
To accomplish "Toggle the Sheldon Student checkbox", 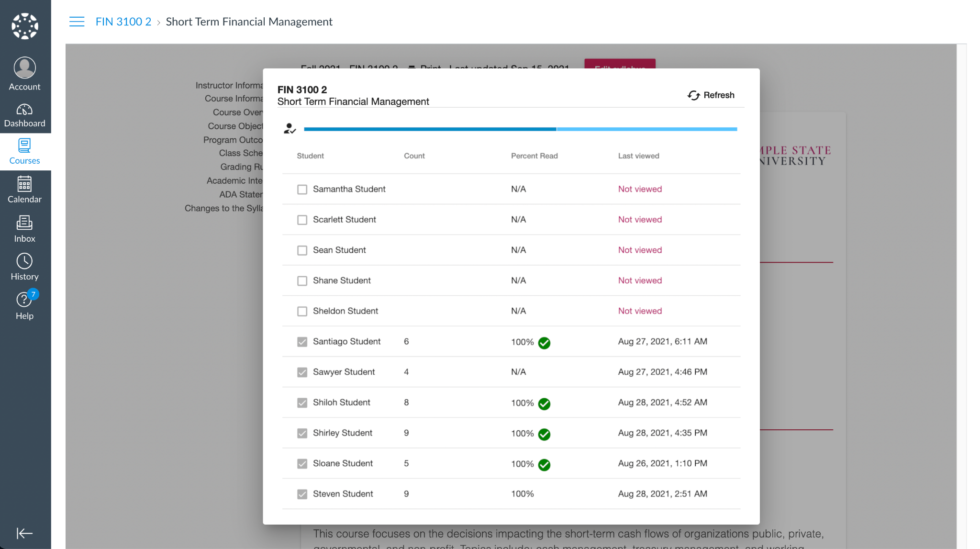I will (302, 312).
